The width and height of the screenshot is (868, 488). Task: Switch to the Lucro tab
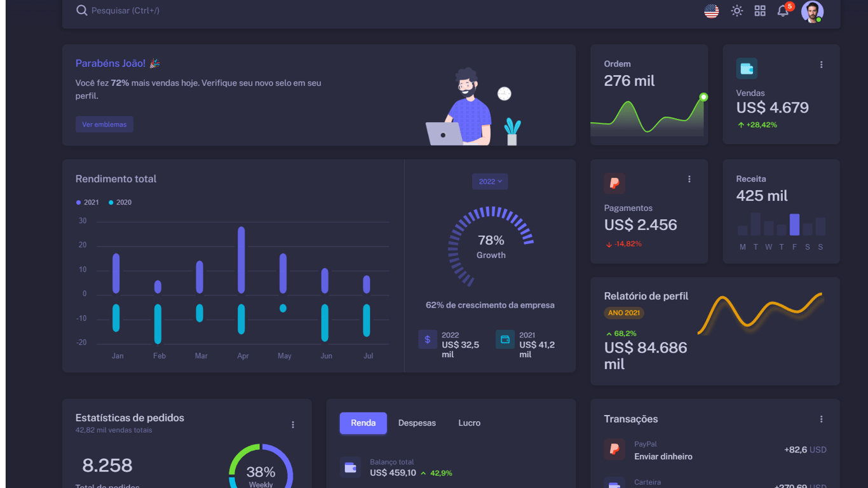(x=470, y=423)
